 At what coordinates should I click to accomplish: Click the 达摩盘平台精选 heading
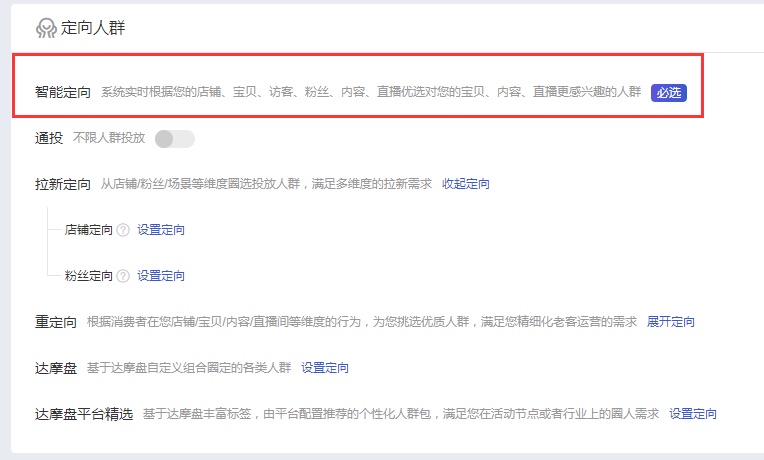click(84, 414)
